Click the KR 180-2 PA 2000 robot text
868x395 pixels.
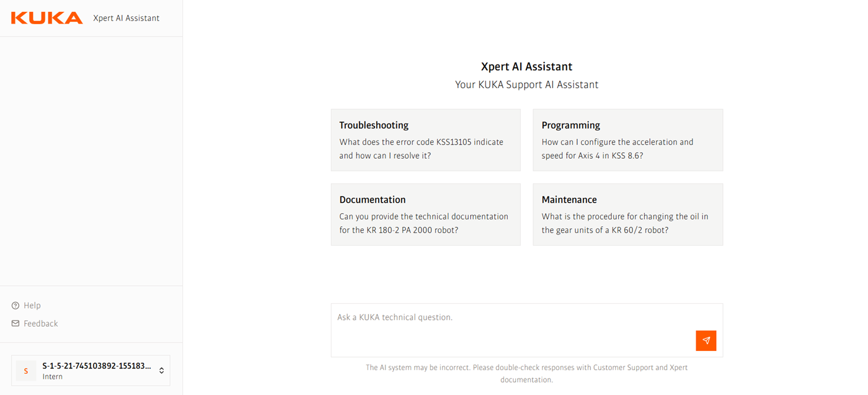424,223
